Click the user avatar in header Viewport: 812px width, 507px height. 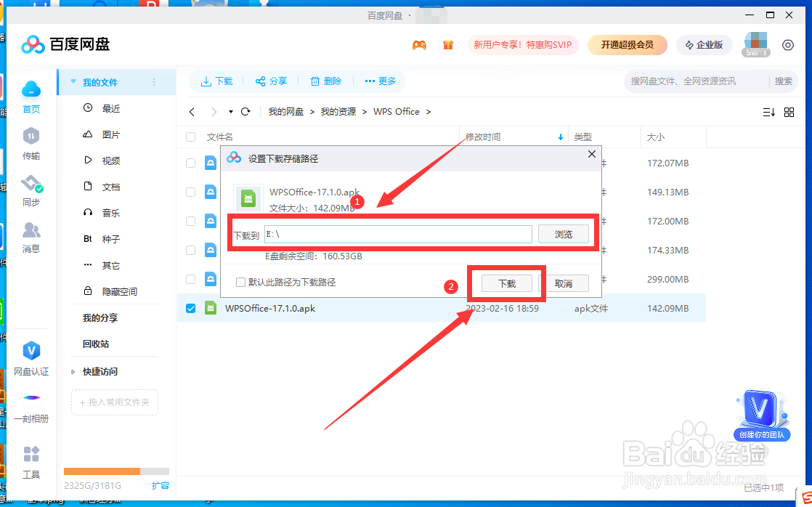coord(755,44)
